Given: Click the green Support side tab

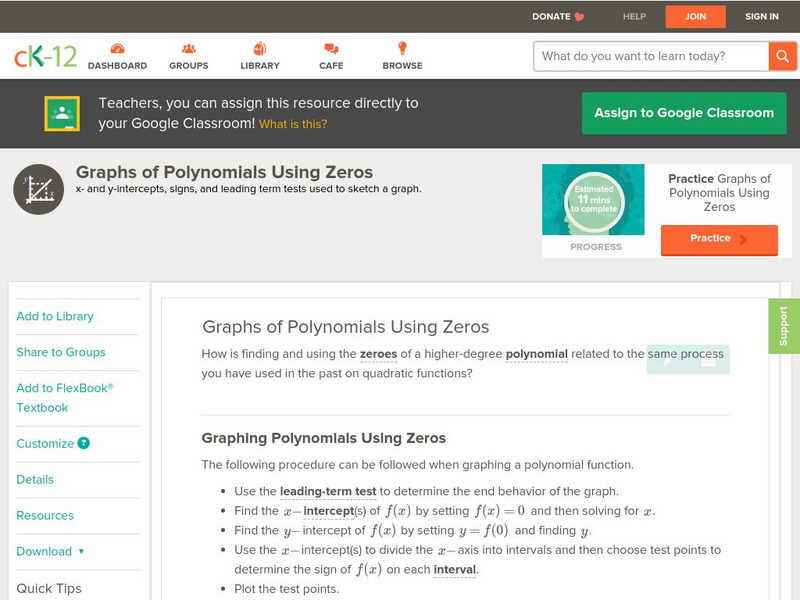Looking at the screenshot, I should tap(784, 326).
